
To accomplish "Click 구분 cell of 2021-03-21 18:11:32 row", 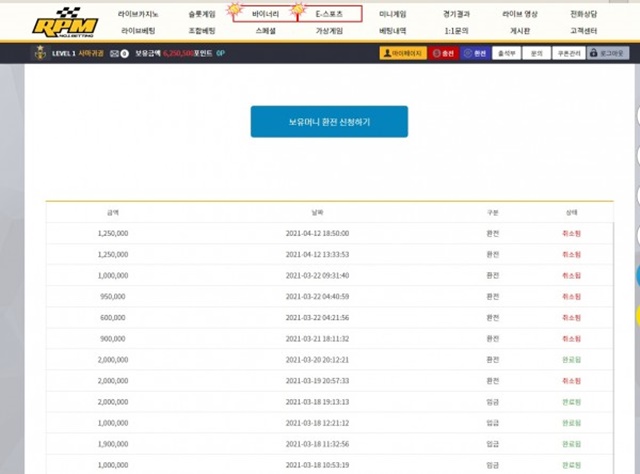I will click(x=493, y=339).
